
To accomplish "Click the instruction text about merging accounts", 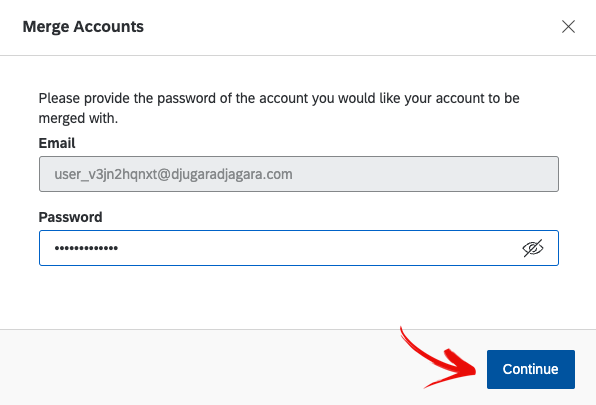I will 279,108.
